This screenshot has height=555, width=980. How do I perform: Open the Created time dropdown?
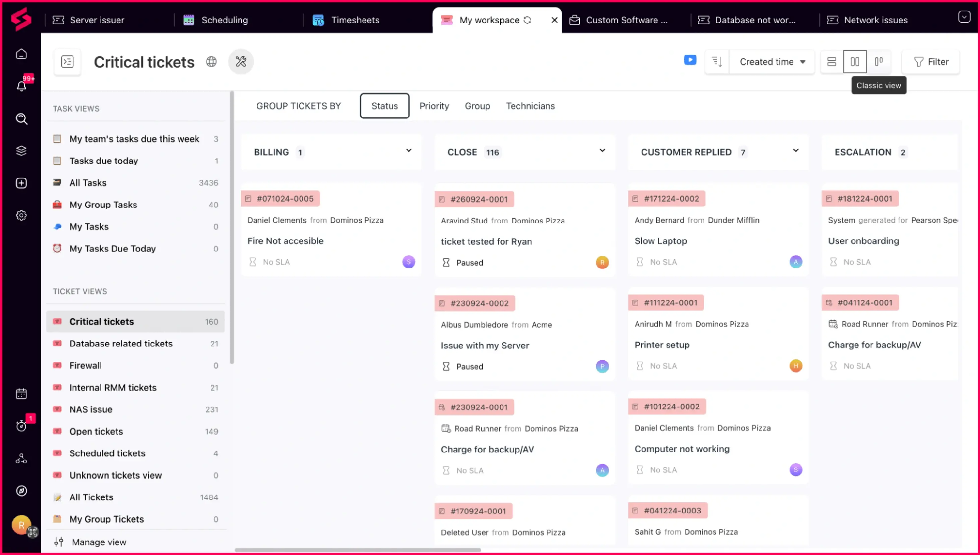tap(771, 61)
